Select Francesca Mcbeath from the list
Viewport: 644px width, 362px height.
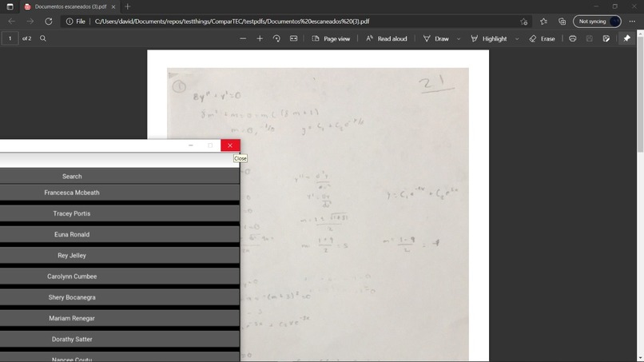(120, 193)
